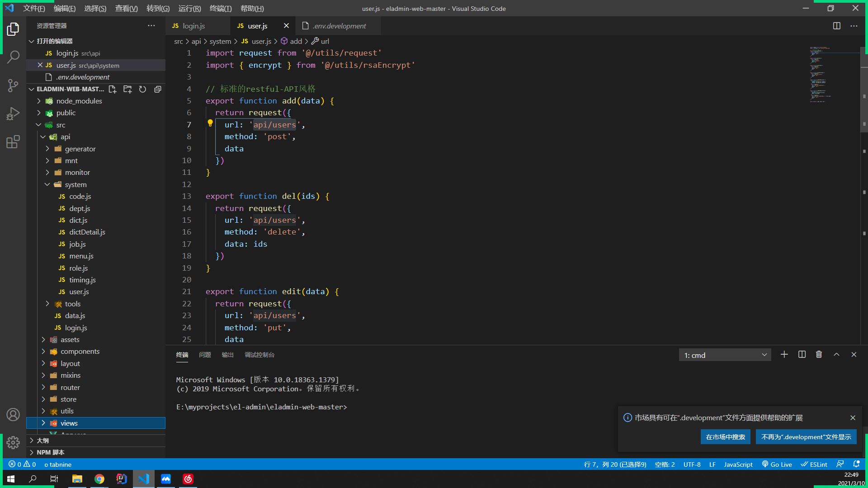Click ESLint status bar item
This screenshot has height=488, width=868.
tap(814, 464)
